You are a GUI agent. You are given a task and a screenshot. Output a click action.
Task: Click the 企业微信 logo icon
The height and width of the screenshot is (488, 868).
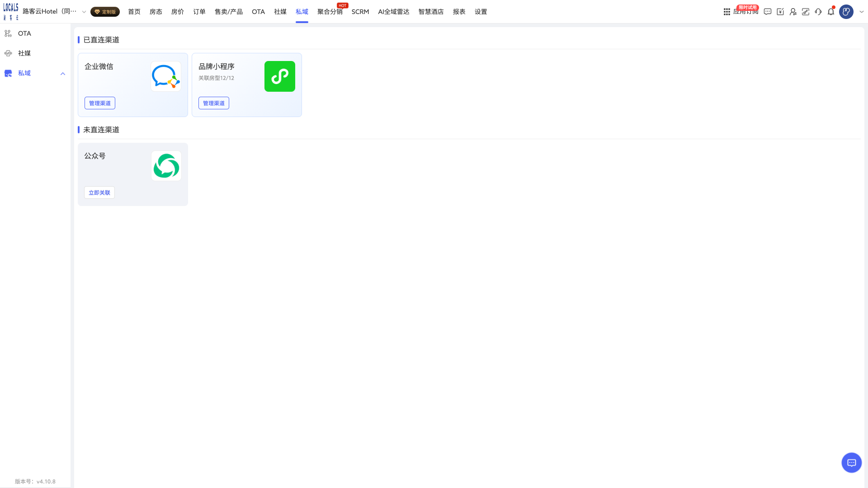166,76
